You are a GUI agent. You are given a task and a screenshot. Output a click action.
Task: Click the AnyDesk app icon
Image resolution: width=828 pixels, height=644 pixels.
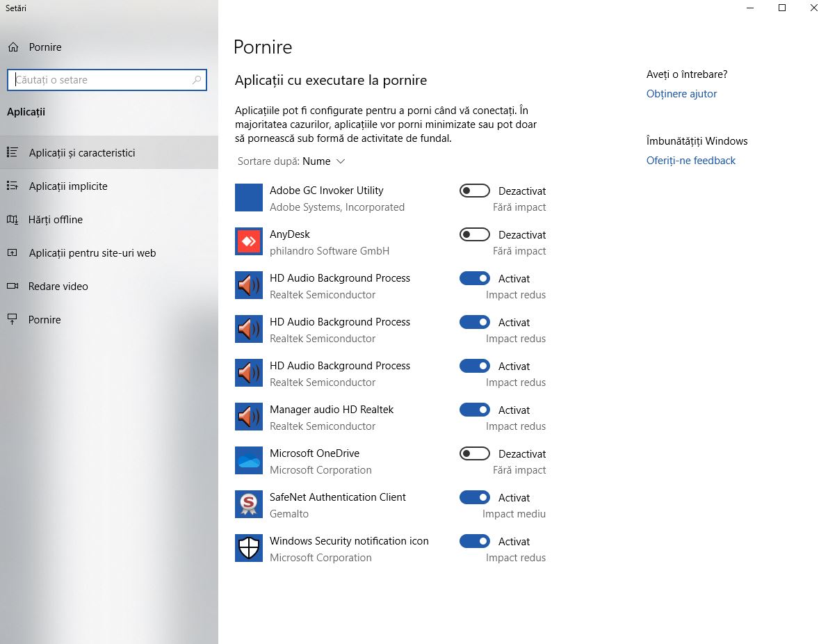click(248, 241)
